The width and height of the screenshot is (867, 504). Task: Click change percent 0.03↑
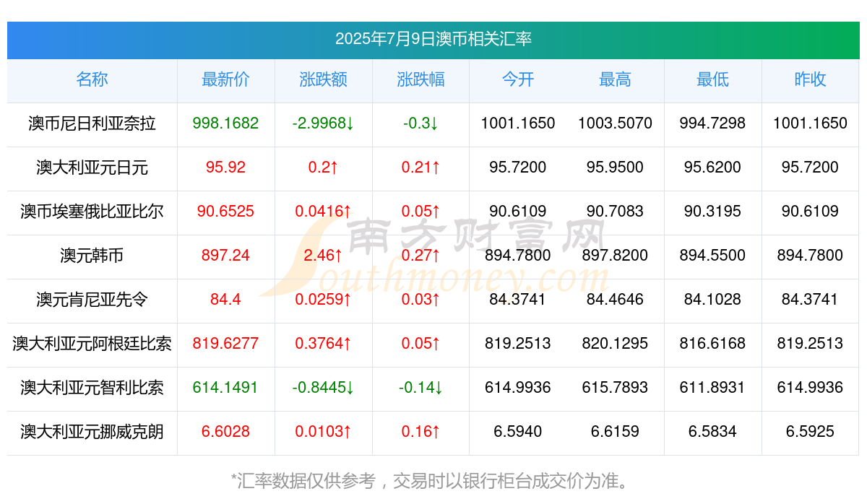(x=420, y=300)
